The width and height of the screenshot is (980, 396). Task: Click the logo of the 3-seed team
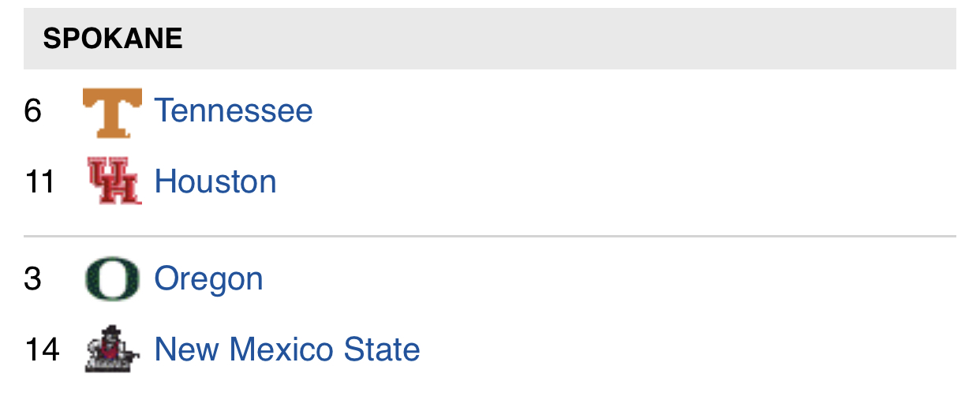(x=112, y=278)
